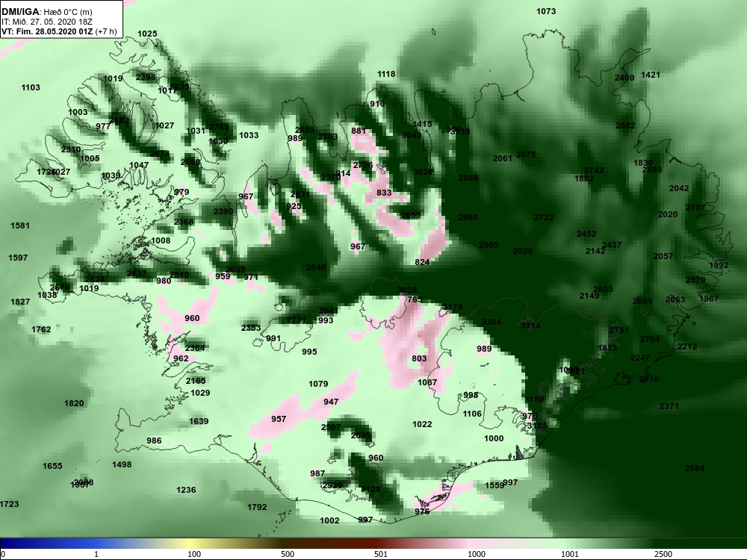
Task: Click the legend label '500'
Action: pos(288,554)
